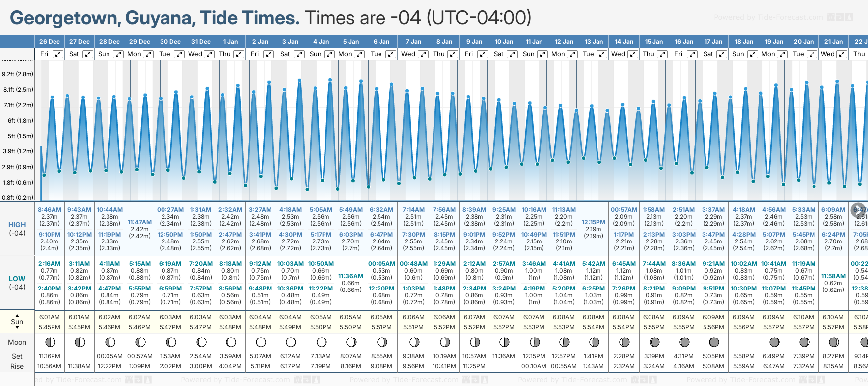Open expand icon for Mon 12 Jan
868x386 pixels.
tap(572, 54)
